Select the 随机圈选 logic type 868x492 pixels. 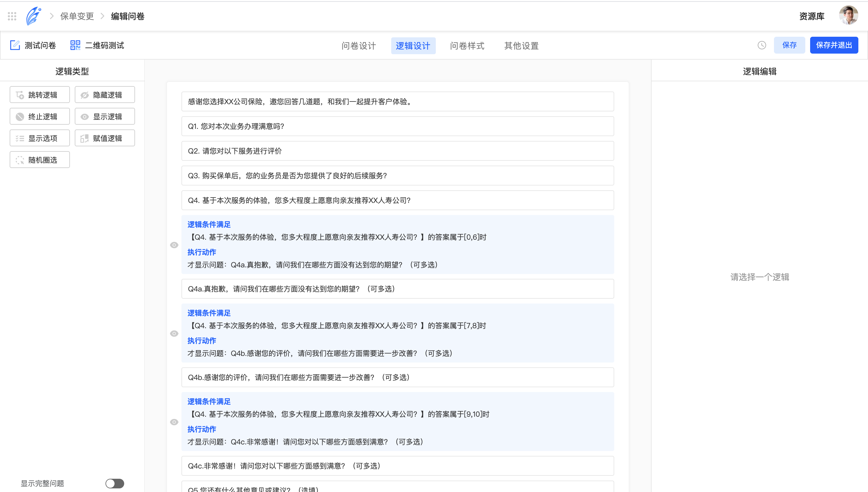pos(40,160)
